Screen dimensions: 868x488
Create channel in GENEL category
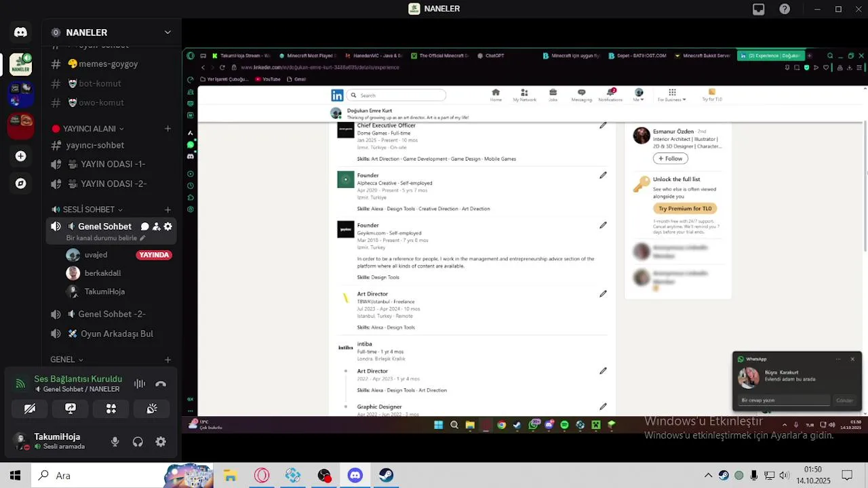point(167,359)
